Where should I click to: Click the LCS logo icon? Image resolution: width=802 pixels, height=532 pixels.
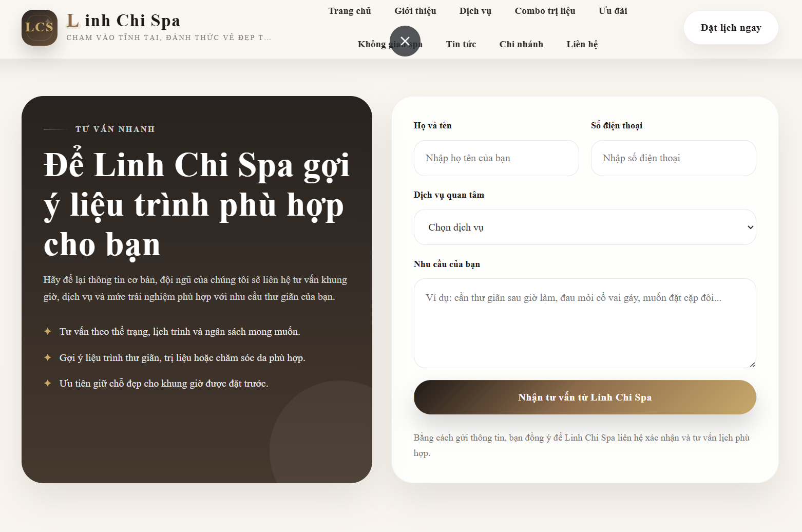click(39, 28)
